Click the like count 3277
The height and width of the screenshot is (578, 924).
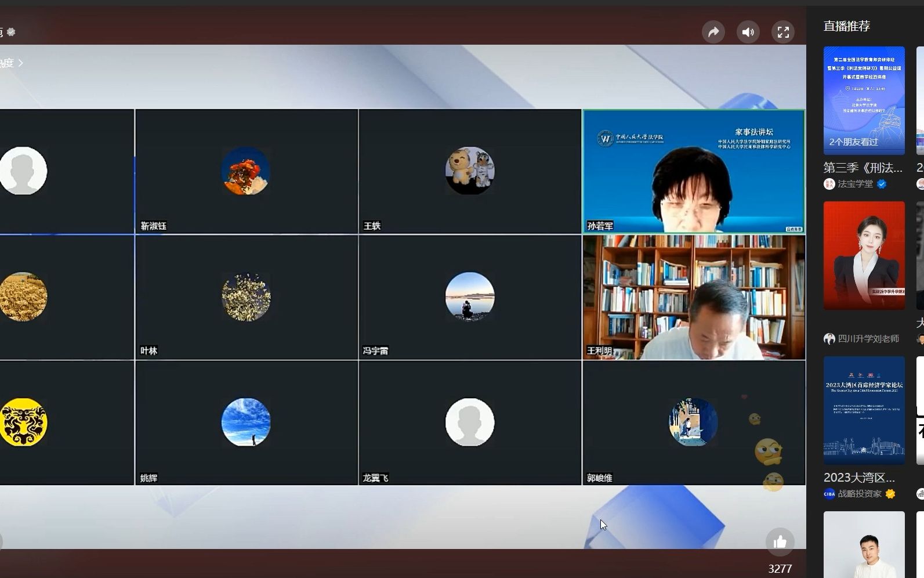[x=780, y=569]
